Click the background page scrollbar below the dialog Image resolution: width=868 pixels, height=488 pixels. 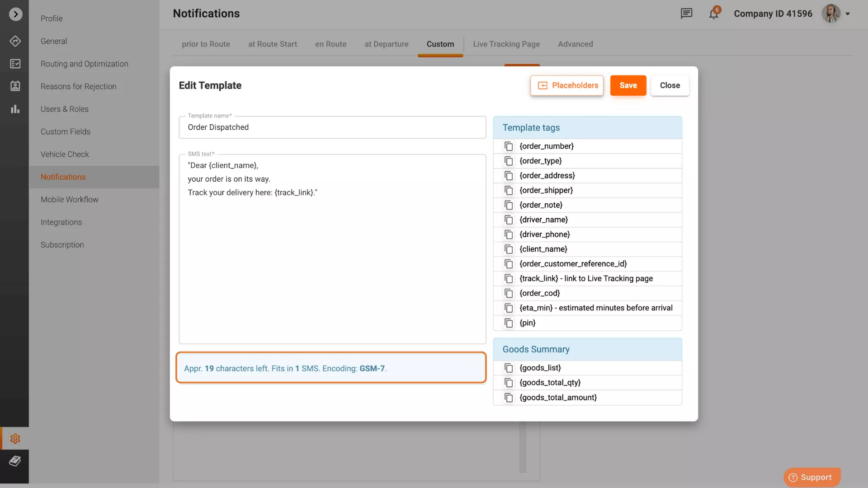click(x=523, y=447)
